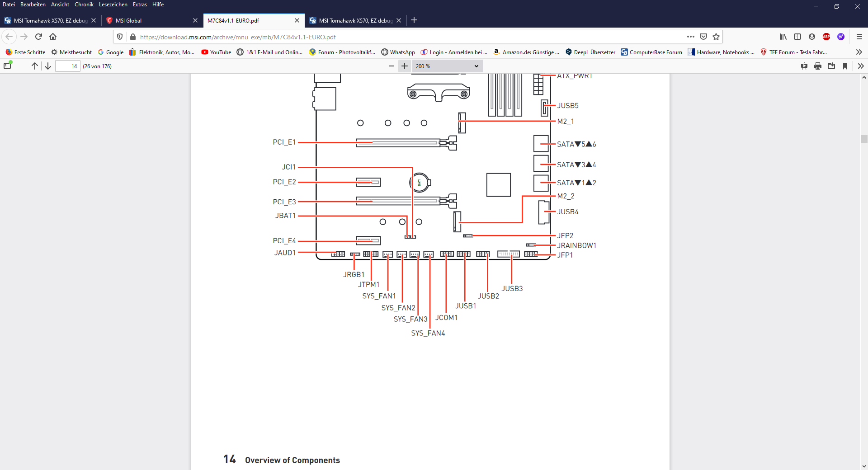Go to the browser Home page
The height and width of the screenshot is (470, 868).
point(53,37)
